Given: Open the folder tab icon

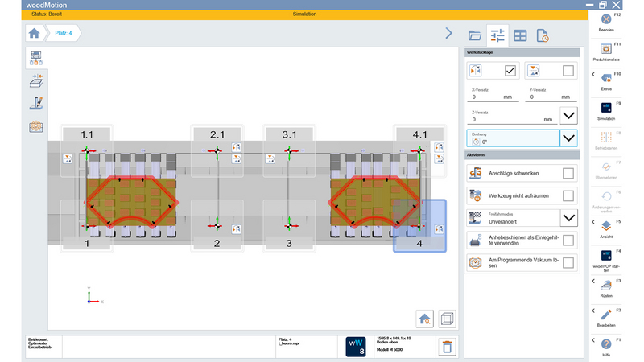Looking at the screenshot, I should [x=474, y=35].
